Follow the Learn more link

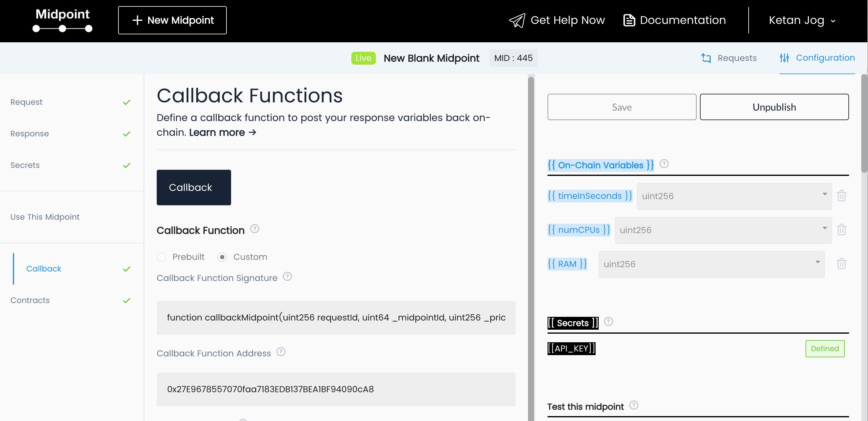(x=223, y=133)
